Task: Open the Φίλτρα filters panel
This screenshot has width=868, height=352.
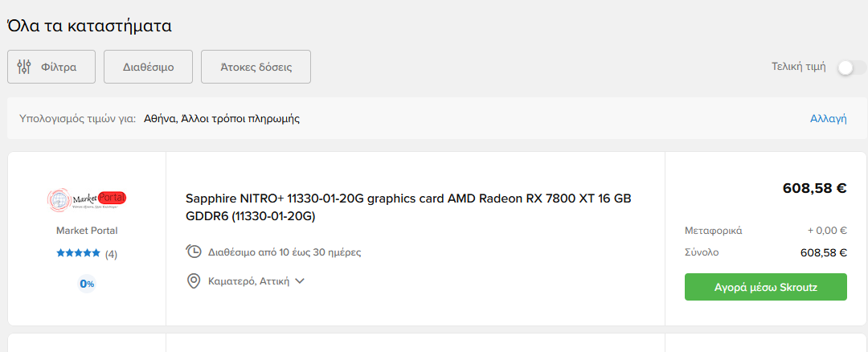Action: point(51,67)
